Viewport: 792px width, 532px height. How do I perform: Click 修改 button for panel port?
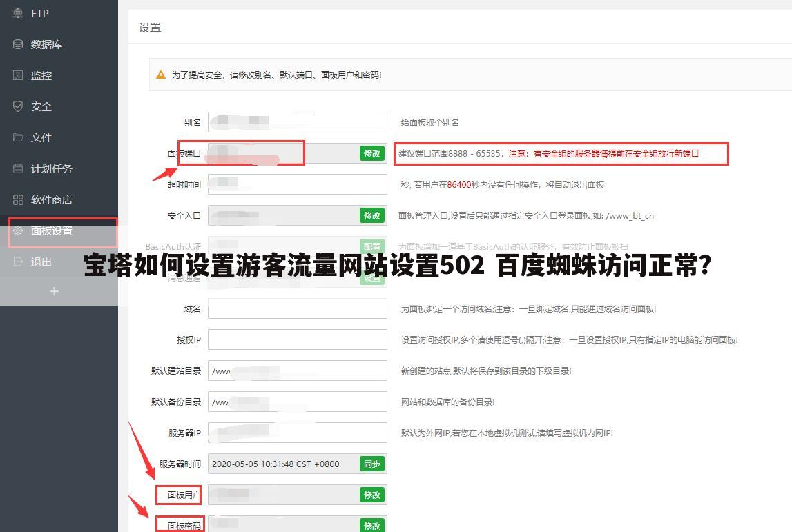point(372,153)
